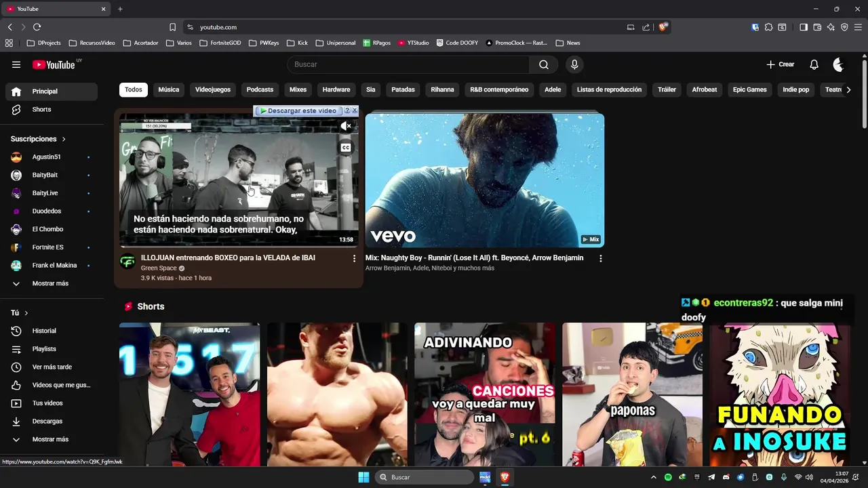Click the Windows Start button
Screen dimensions: 868x488
pyautogui.click(x=363, y=477)
